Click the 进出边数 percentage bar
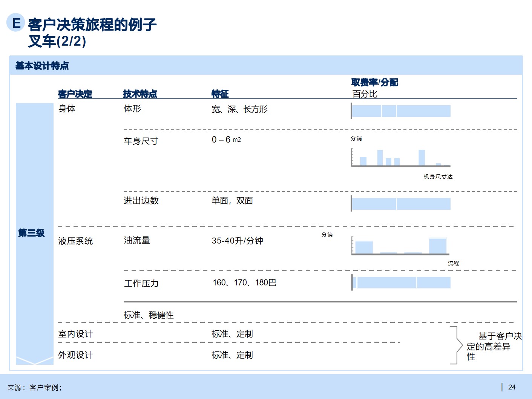Screen dimensions: 532x399 pyautogui.click(x=401, y=204)
